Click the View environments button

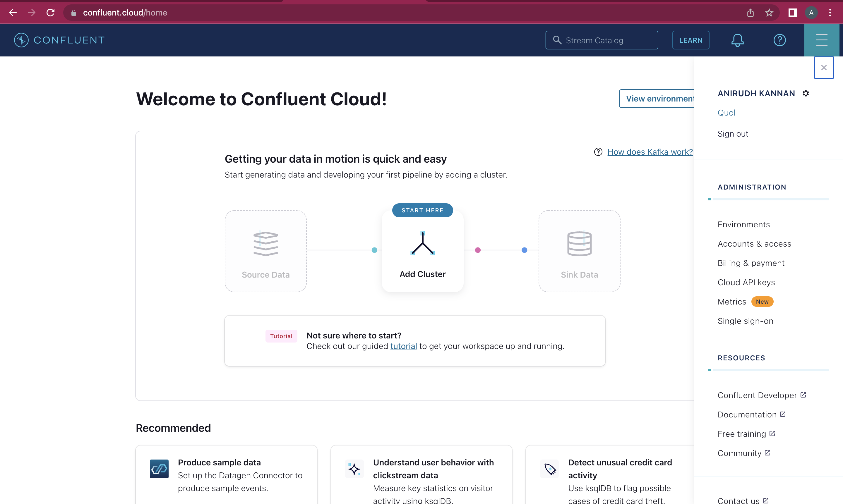[x=657, y=99]
